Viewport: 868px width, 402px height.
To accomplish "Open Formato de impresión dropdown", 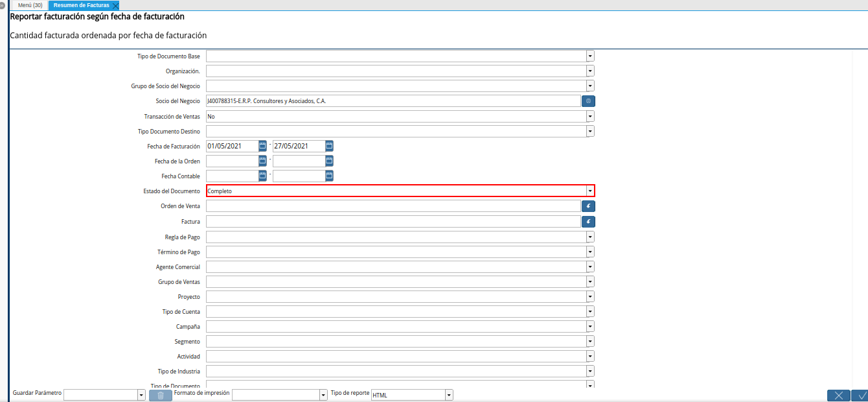I will pos(323,395).
